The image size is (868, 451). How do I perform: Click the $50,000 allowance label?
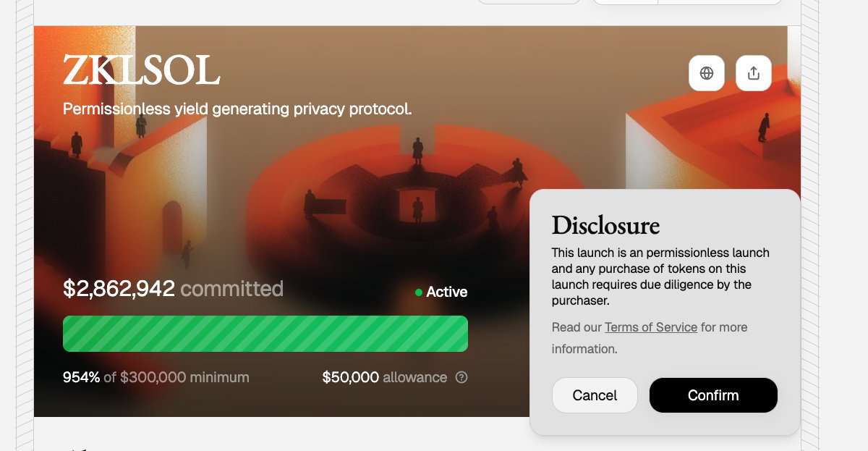pyautogui.click(x=384, y=377)
